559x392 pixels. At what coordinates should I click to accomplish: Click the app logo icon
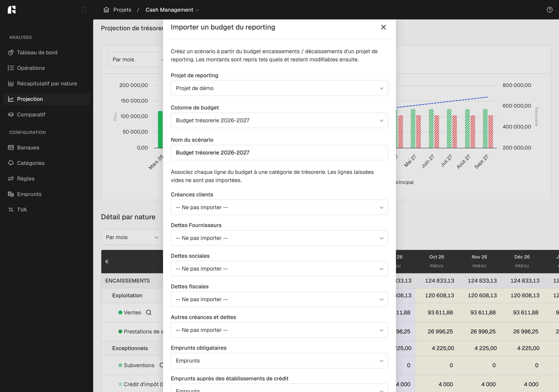(x=12, y=10)
